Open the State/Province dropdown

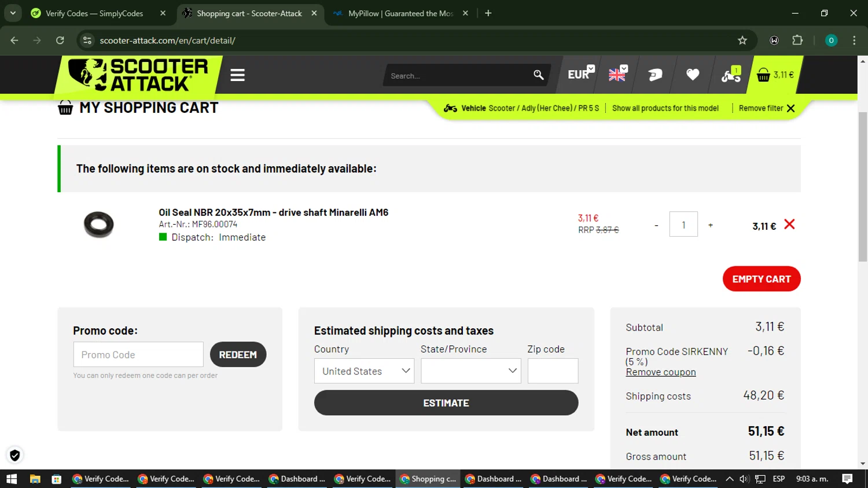470,371
